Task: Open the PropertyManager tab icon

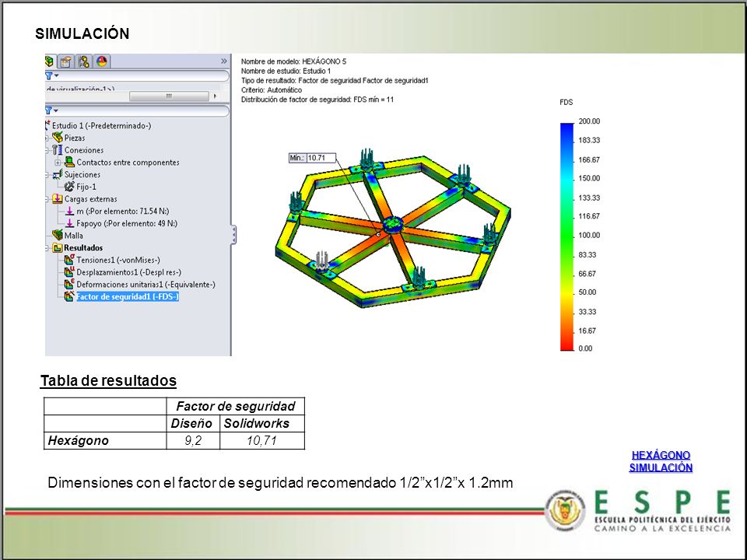Action: pos(65,61)
